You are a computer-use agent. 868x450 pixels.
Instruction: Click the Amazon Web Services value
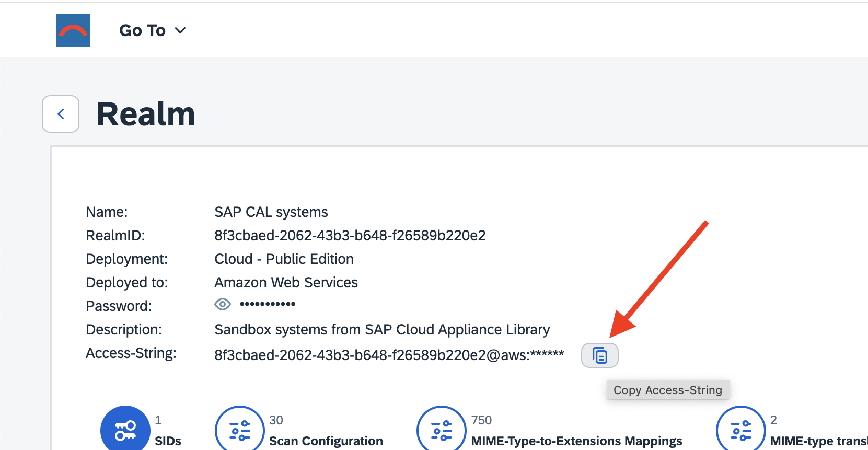click(x=286, y=283)
